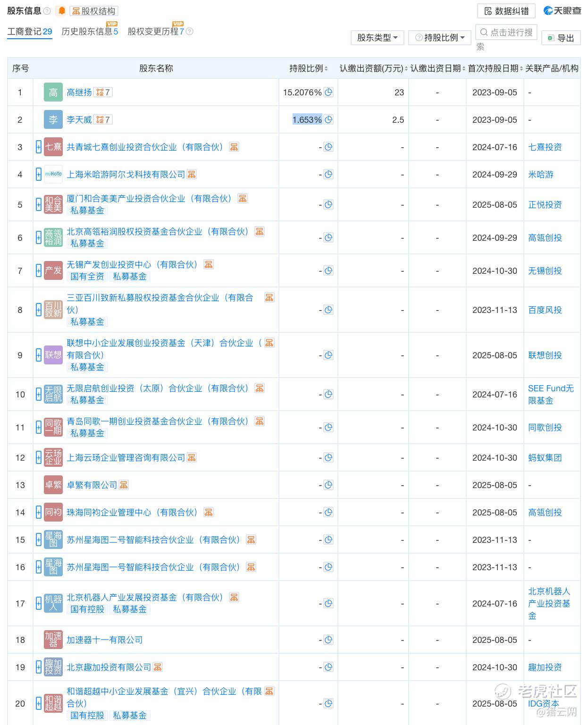The image size is (588, 725).
Task: Click 李天威 related companies count badge
Action: click(x=103, y=120)
